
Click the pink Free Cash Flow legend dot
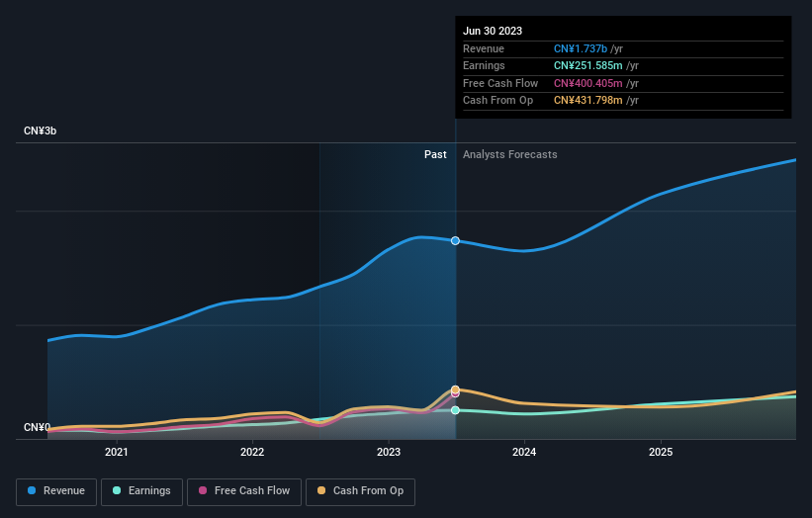click(203, 490)
